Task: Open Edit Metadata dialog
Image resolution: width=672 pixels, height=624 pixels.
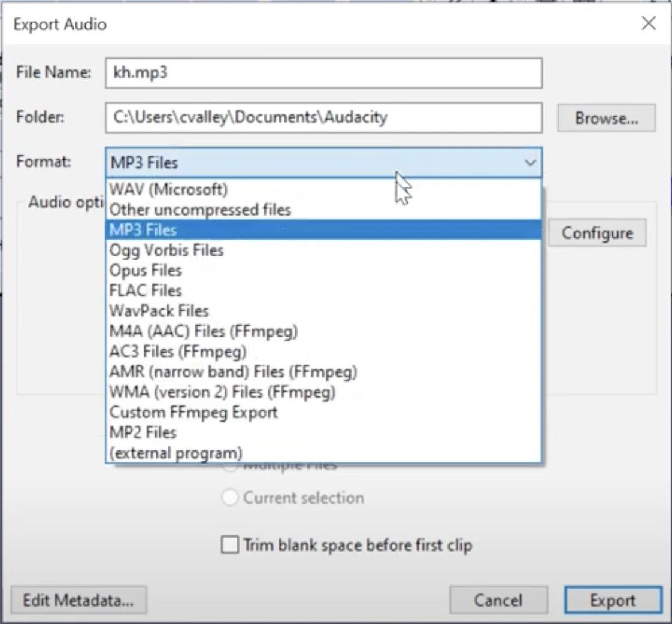Action: 78,601
